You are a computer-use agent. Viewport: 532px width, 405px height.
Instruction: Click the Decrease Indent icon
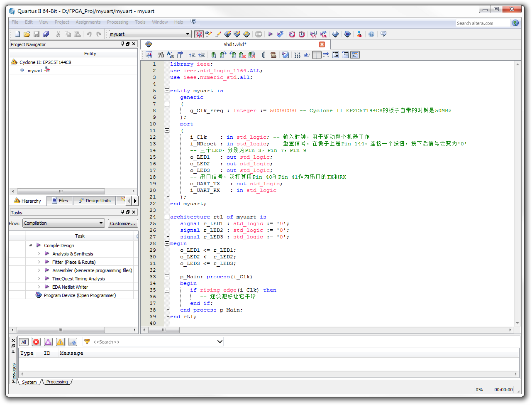point(202,55)
